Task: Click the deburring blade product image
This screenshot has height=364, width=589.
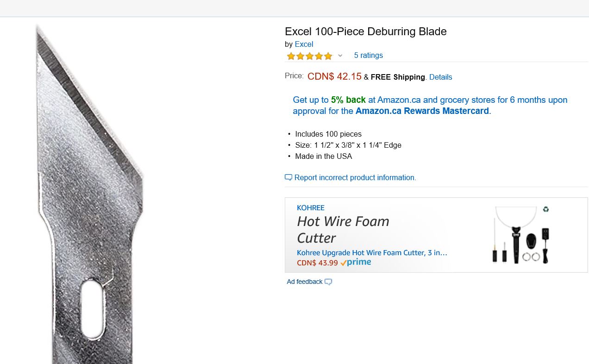Action: (x=90, y=195)
